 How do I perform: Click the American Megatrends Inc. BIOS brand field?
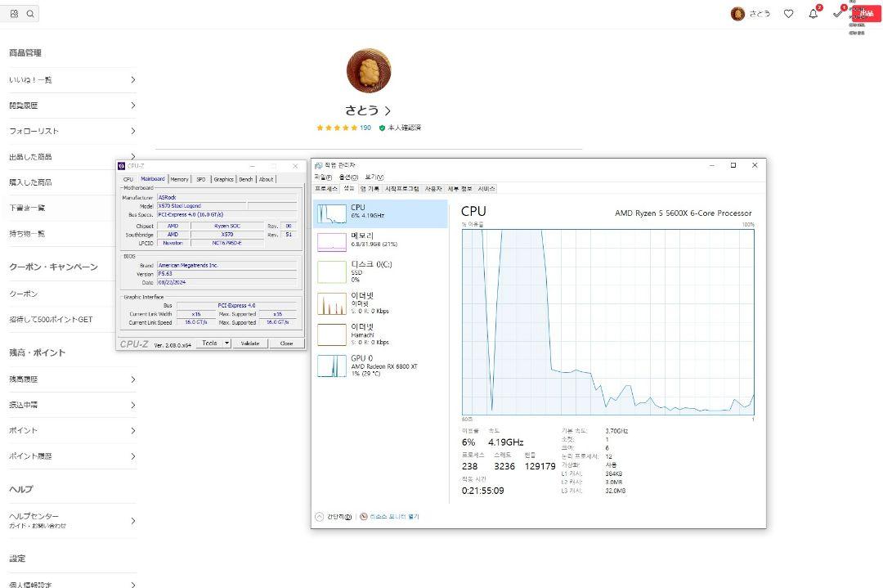click(227, 265)
